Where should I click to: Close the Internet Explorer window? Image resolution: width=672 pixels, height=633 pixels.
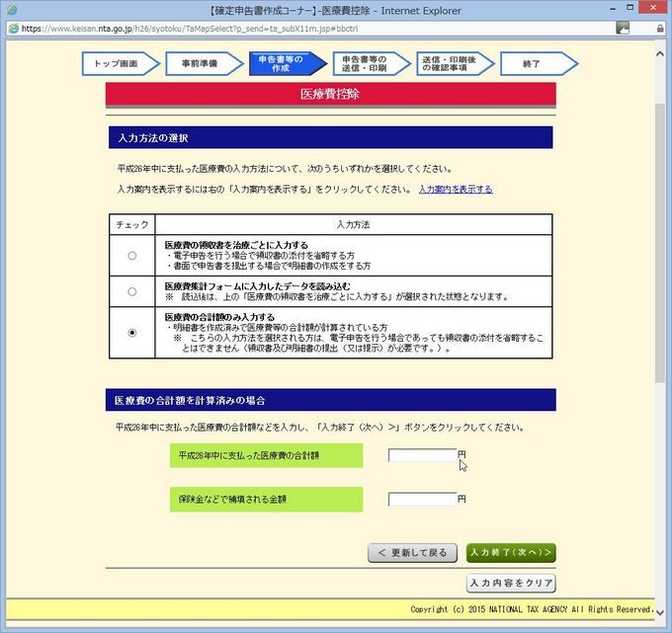point(653,7)
